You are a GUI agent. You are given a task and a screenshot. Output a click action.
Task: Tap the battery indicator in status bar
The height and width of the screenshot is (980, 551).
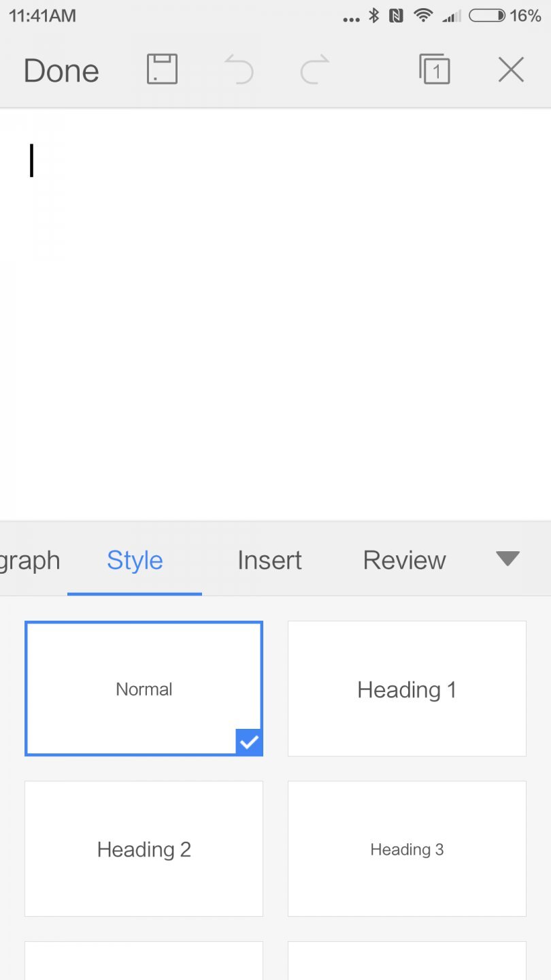click(x=487, y=16)
